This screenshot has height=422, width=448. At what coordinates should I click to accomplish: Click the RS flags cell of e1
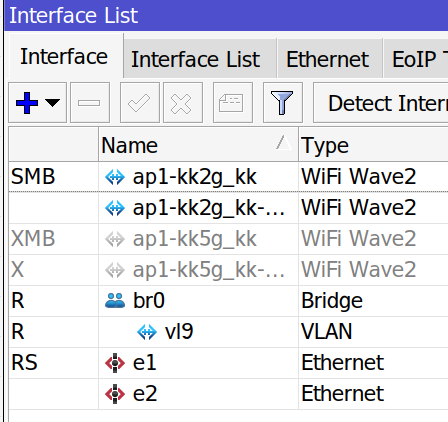tap(53, 363)
